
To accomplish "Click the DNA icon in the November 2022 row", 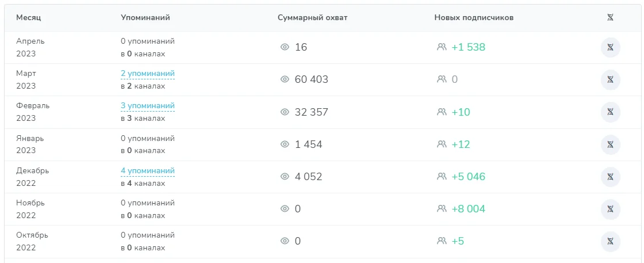I will (x=610, y=209).
